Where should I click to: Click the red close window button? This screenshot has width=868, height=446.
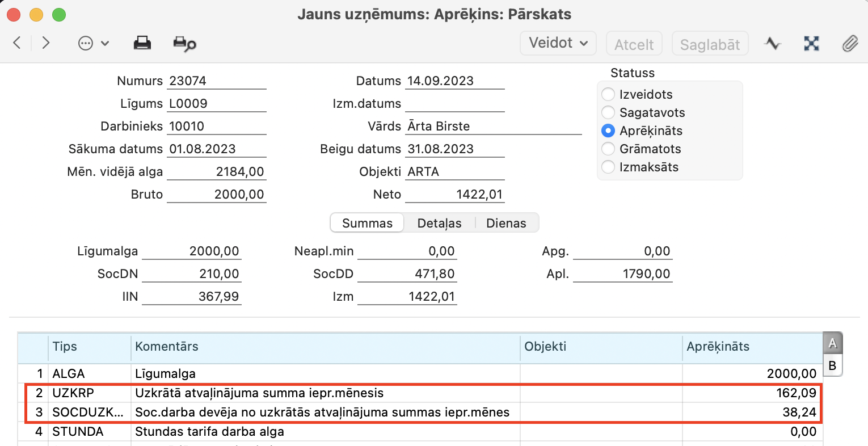(14, 15)
